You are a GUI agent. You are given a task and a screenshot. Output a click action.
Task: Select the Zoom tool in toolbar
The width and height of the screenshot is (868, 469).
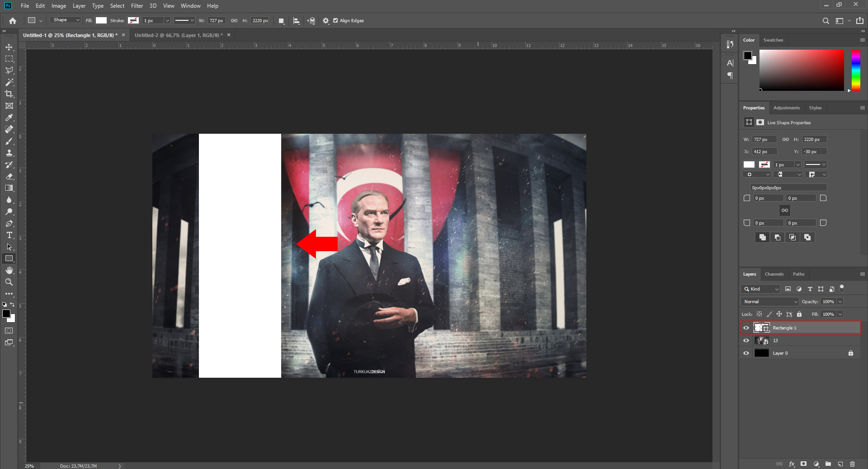[x=9, y=282]
